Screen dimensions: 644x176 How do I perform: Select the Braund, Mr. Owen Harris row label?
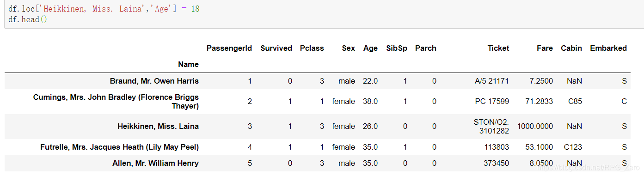[154, 81]
